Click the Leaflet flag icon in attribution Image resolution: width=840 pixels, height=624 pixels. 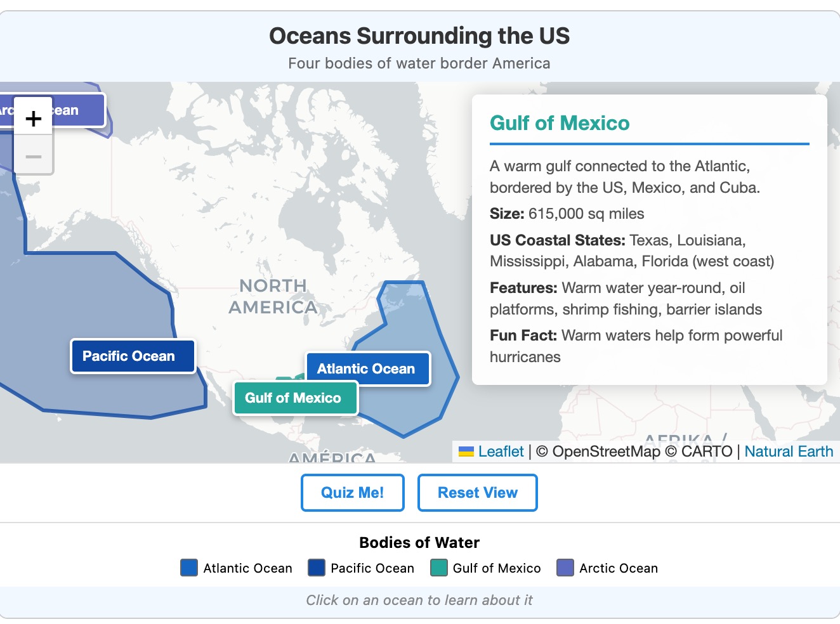click(x=465, y=452)
